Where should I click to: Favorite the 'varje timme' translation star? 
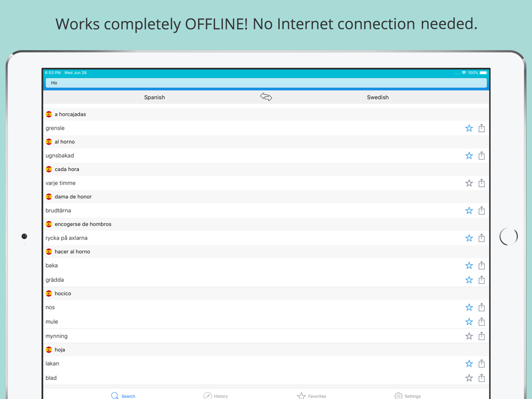coord(469,183)
